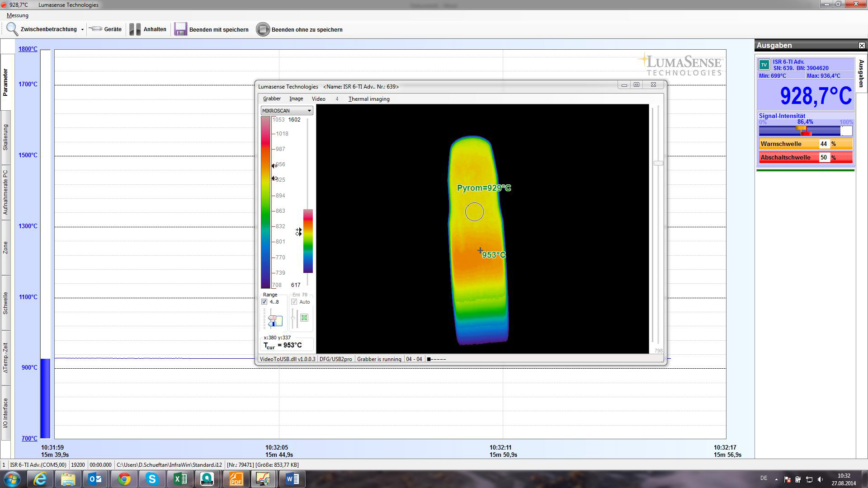Screen dimensions: 868x488
Task: Click the Zwischenbetrachtung magnifier icon
Action: click(12, 29)
